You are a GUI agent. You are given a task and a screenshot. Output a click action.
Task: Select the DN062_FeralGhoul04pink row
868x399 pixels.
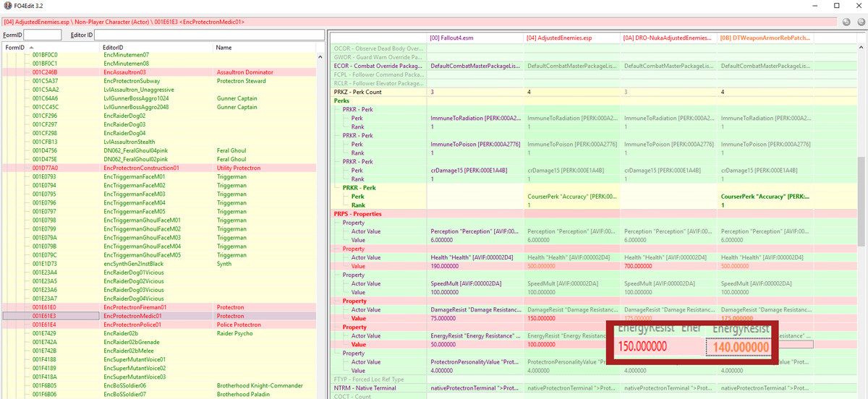(160, 150)
